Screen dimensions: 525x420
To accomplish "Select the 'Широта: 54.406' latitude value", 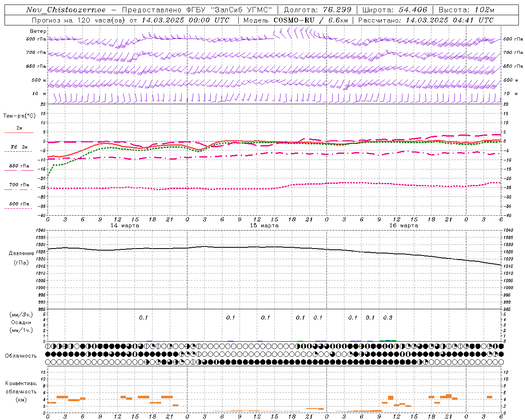I will click(395, 10).
